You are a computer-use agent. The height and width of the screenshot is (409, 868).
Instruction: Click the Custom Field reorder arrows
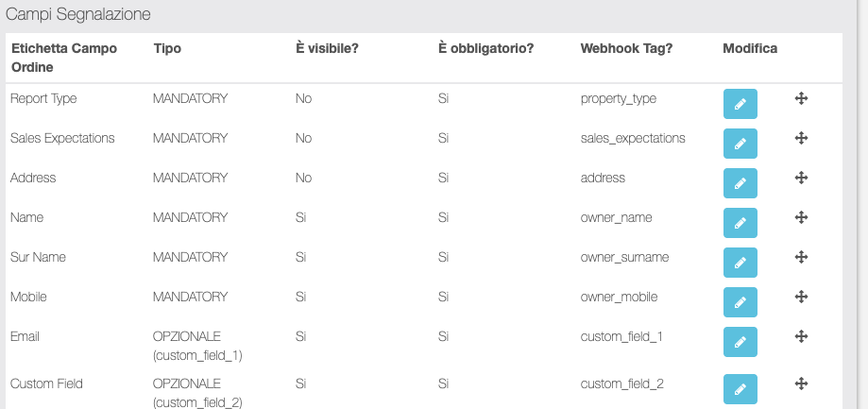tap(800, 383)
